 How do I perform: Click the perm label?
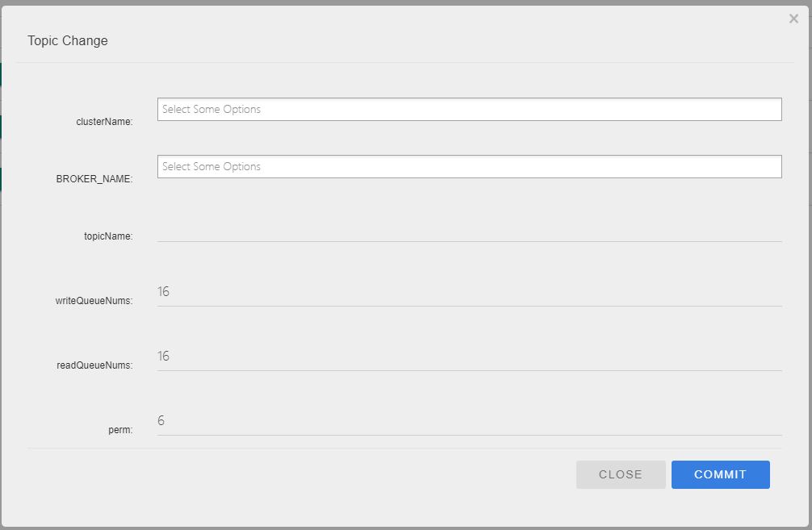pos(120,430)
